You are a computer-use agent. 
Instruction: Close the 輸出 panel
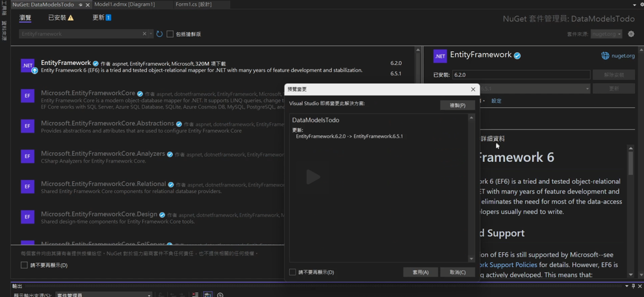[639, 286]
